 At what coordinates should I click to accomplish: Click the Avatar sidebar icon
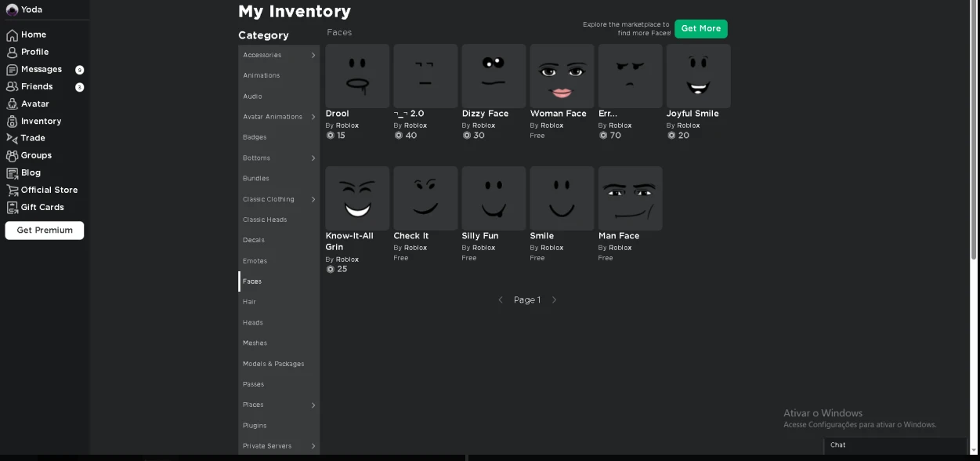click(12, 104)
